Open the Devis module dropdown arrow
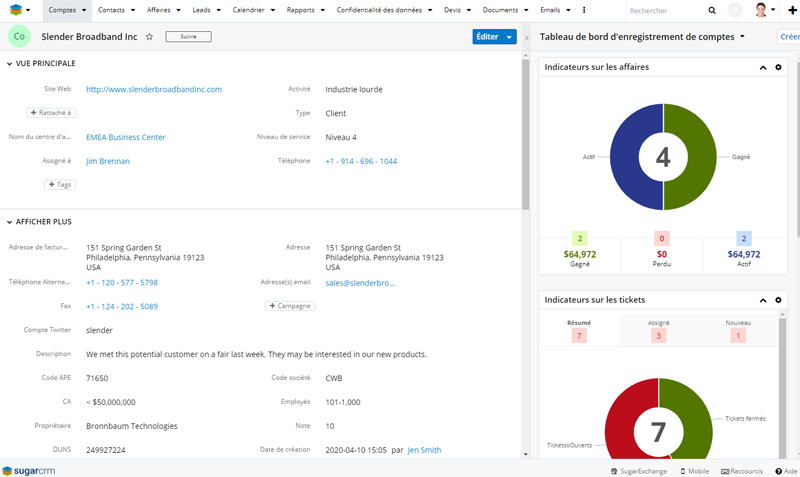800x477 pixels. (469, 10)
